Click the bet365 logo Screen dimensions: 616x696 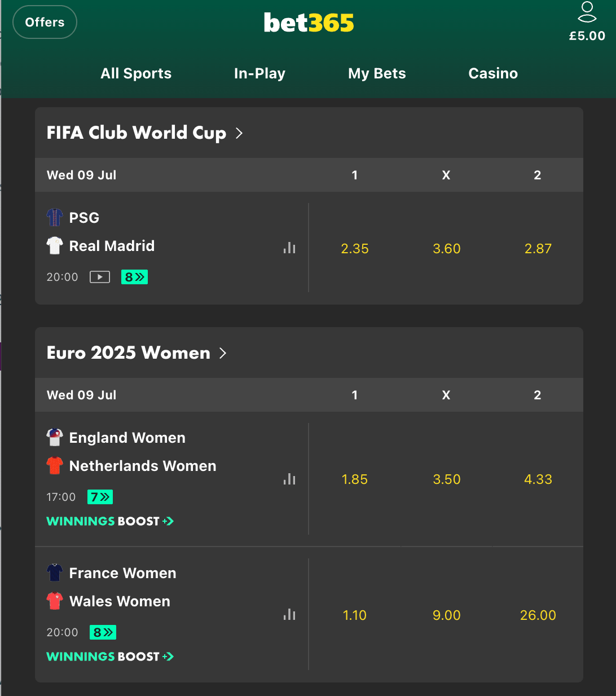tap(309, 23)
